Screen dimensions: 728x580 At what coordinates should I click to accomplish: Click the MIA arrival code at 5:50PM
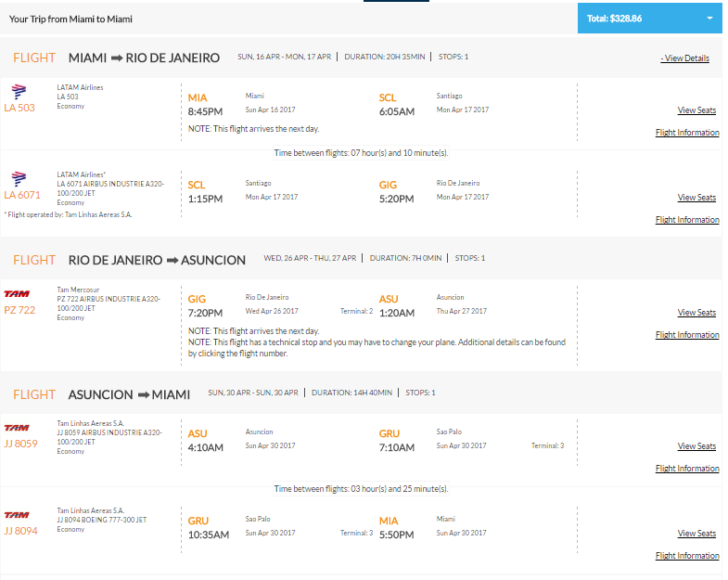pyautogui.click(x=389, y=522)
